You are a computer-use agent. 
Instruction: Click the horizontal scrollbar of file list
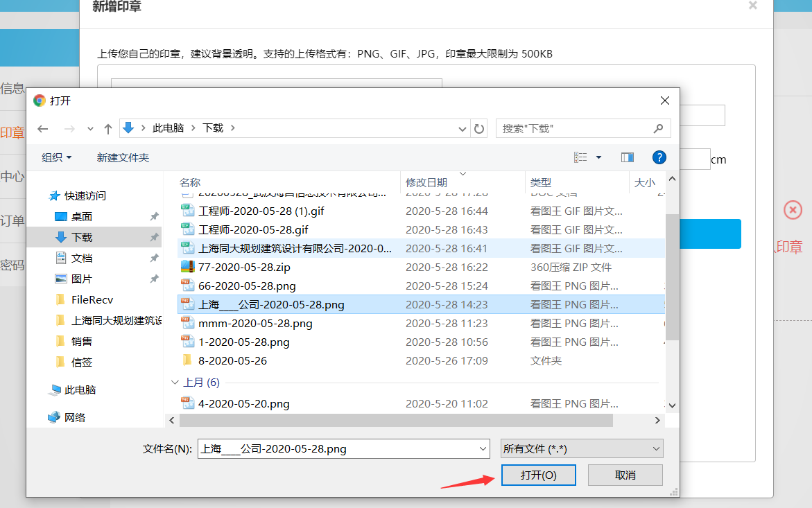(x=396, y=420)
